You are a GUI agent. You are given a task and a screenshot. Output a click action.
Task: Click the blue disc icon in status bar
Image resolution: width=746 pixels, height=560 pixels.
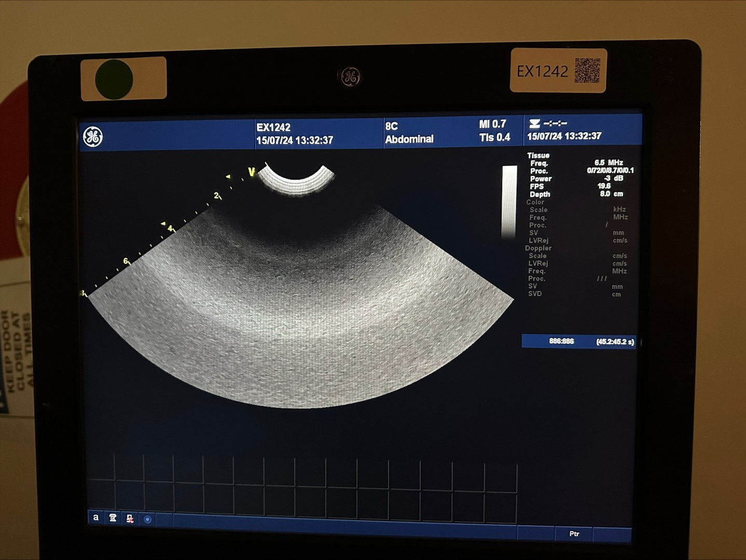(147, 519)
